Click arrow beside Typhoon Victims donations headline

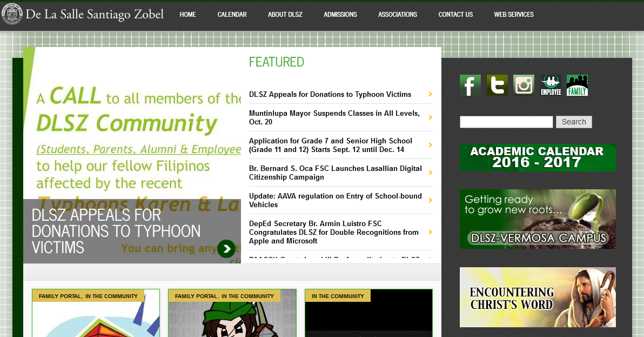click(430, 94)
